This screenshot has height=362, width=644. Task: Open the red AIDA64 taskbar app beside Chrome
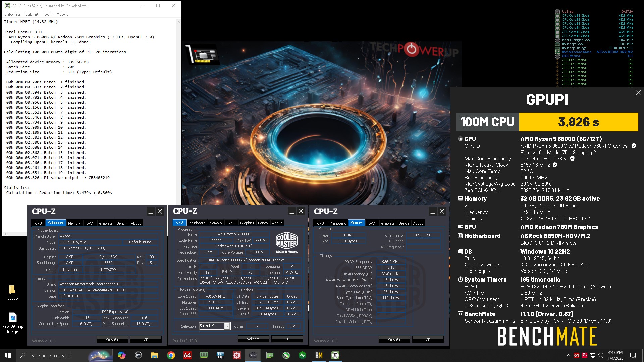(x=187, y=355)
